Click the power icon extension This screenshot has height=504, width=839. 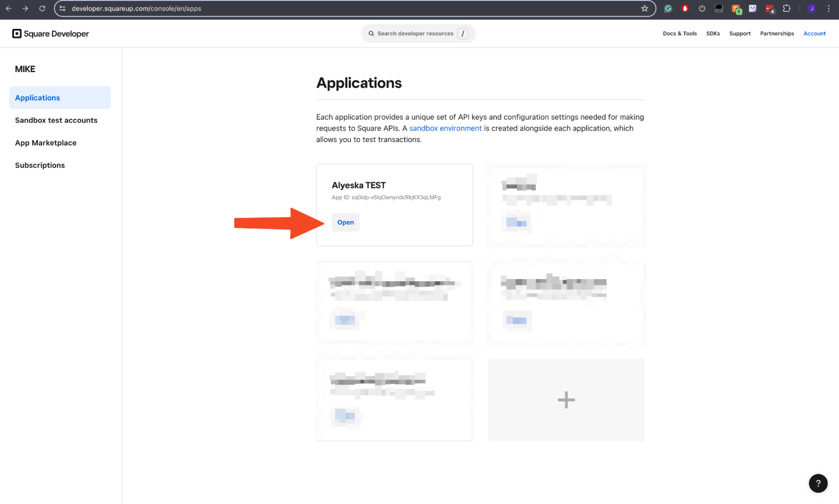click(702, 8)
